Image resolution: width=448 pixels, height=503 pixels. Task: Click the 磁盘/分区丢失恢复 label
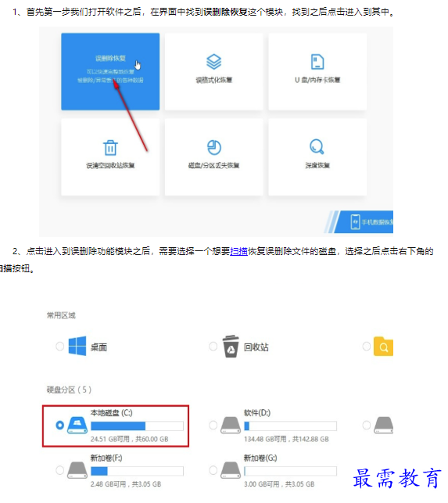pos(214,166)
